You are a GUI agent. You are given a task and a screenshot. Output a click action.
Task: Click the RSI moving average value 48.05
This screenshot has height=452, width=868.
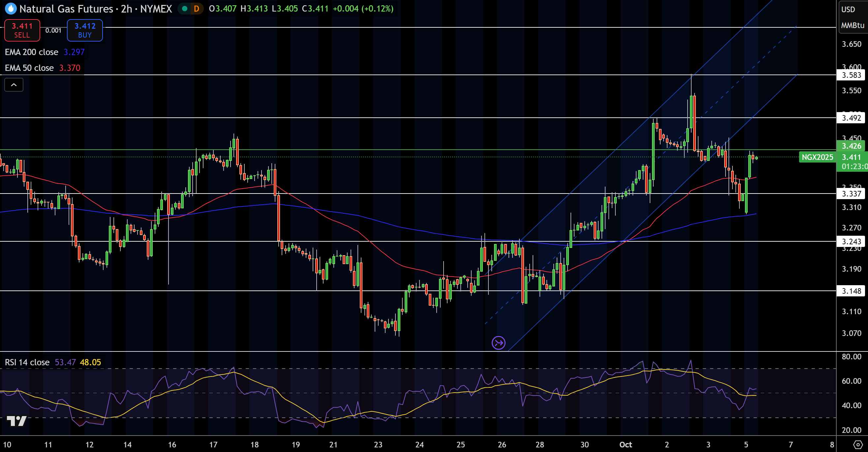pos(90,362)
